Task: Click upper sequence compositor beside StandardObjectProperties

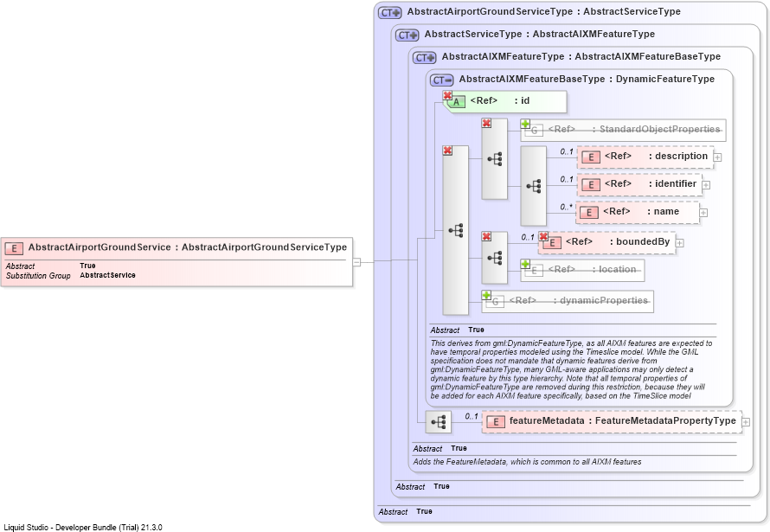Action: coord(495,158)
